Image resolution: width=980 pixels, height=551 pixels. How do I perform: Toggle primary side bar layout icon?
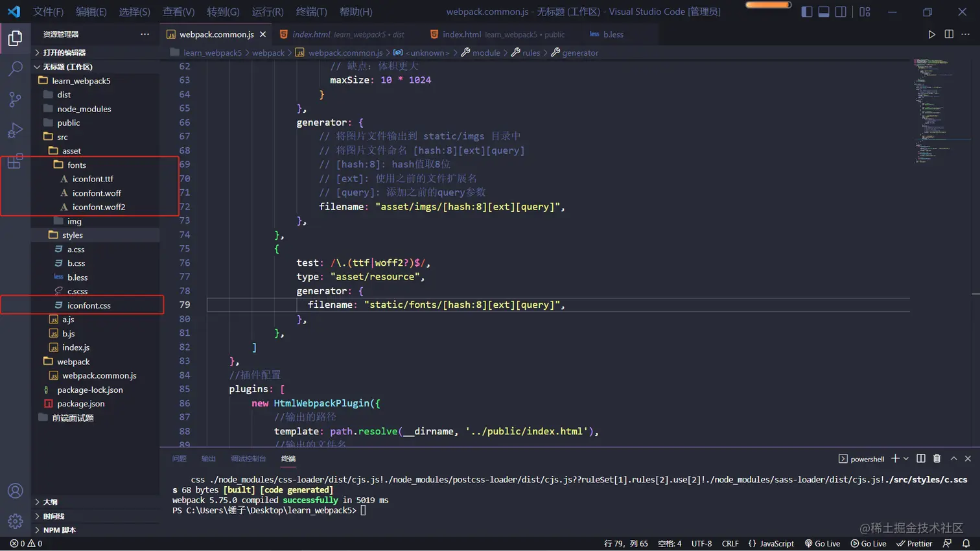pyautogui.click(x=807, y=12)
